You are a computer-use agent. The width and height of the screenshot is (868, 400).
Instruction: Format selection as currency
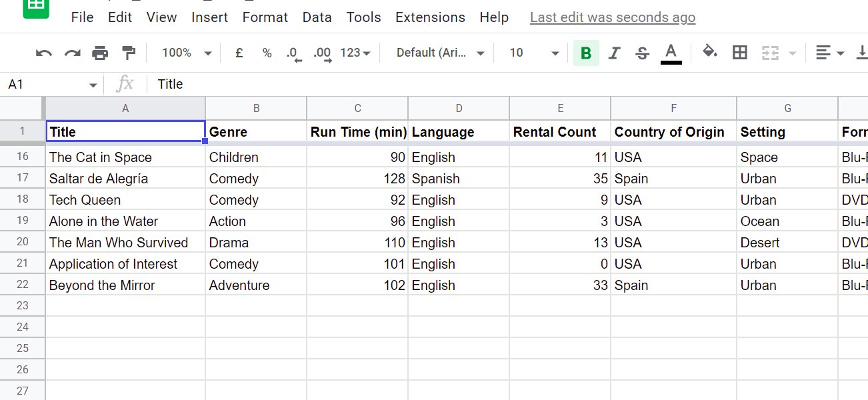[x=238, y=52]
